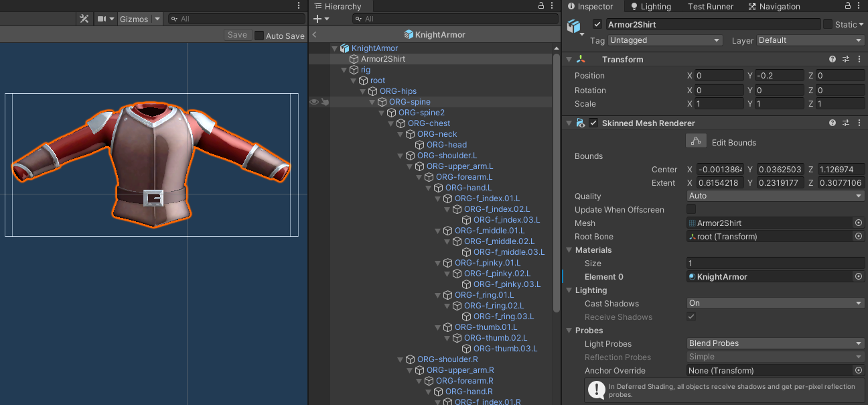Open the Cast Shadows dropdown
868x405 pixels.
775,304
